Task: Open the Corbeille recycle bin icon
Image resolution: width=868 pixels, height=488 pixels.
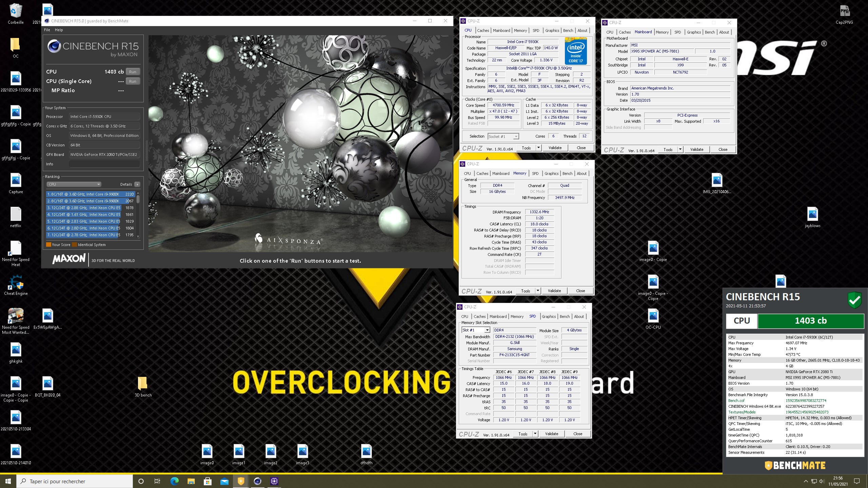Action: [x=16, y=14]
